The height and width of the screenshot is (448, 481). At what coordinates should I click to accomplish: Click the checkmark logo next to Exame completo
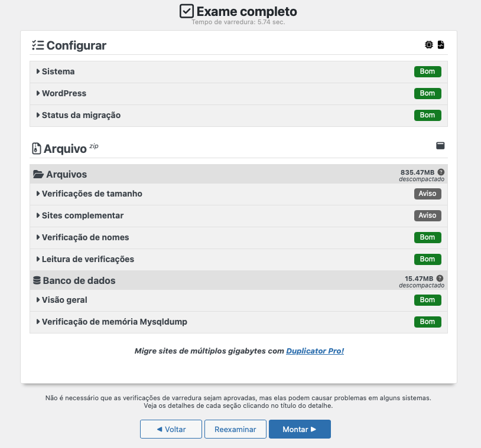pos(186,11)
